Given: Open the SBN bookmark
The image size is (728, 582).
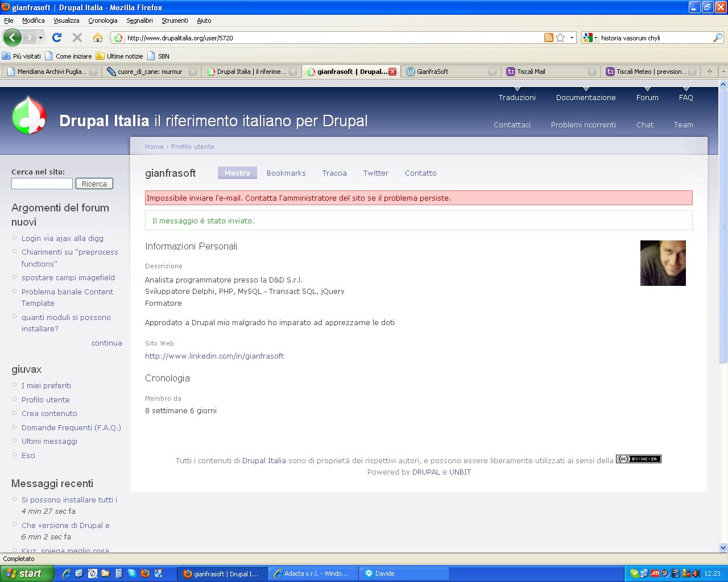Looking at the screenshot, I should click(159, 56).
